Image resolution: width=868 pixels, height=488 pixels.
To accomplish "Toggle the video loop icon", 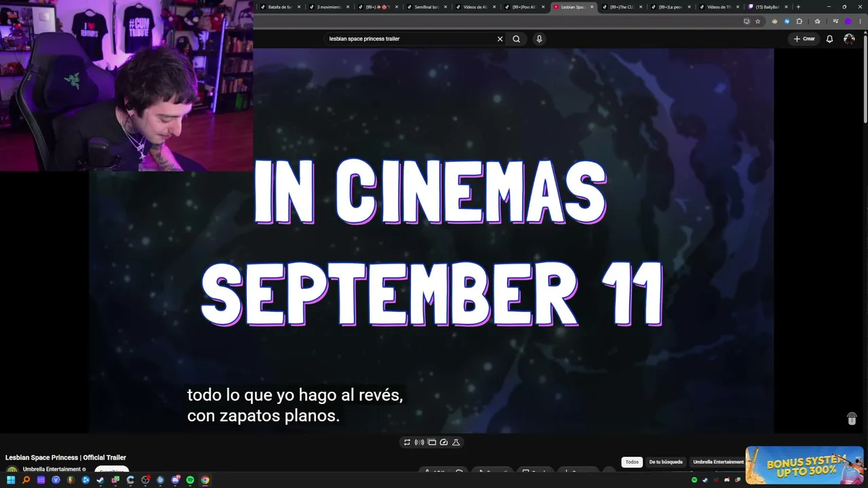I will [x=407, y=442].
